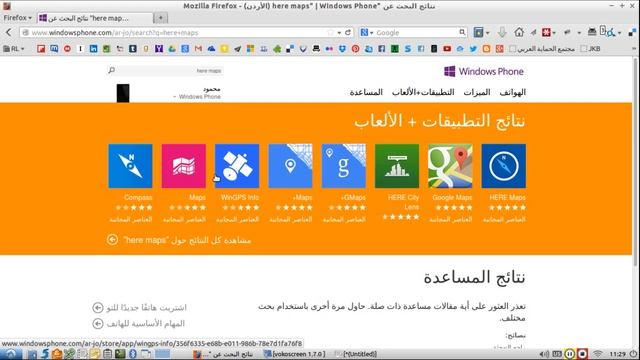Bookmark page with star icon

pyautogui.click(x=331, y=32)
